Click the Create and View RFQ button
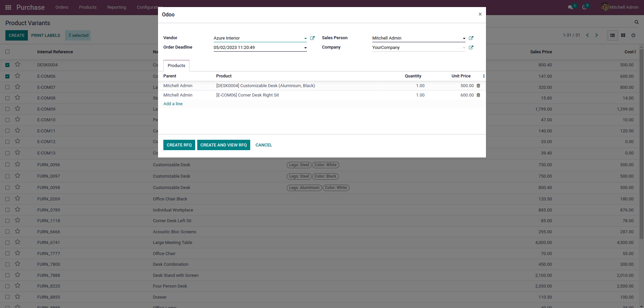Screen dimensions: 644x308 224,145
